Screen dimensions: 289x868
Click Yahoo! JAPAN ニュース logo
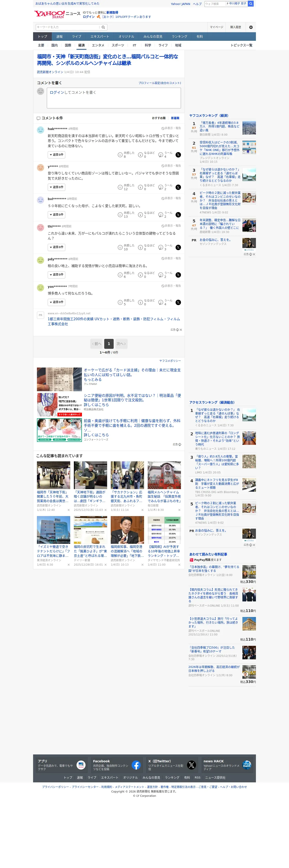click(57, 14)
